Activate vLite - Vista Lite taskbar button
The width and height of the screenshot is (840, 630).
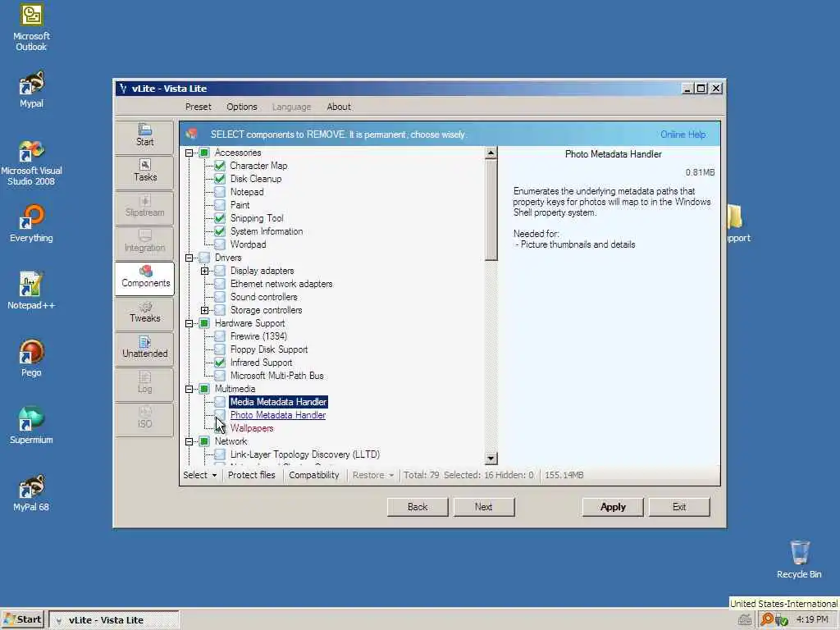pyautogui.click(x=114, y=620)
